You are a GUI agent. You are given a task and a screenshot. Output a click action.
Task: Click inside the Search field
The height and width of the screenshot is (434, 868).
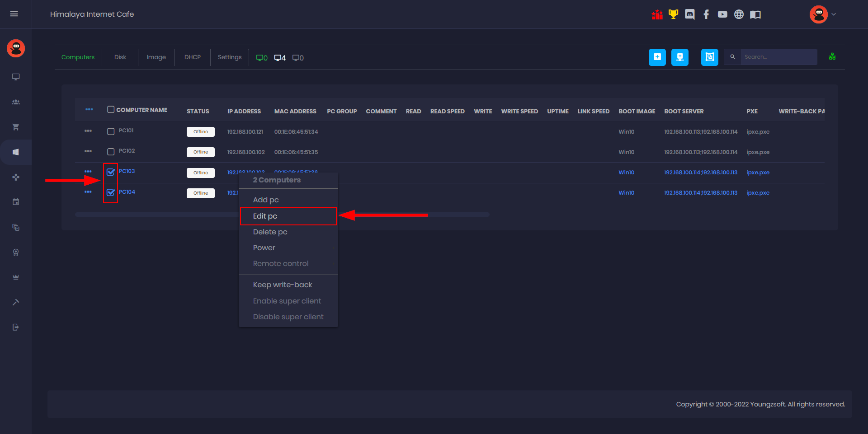point(778,56)
